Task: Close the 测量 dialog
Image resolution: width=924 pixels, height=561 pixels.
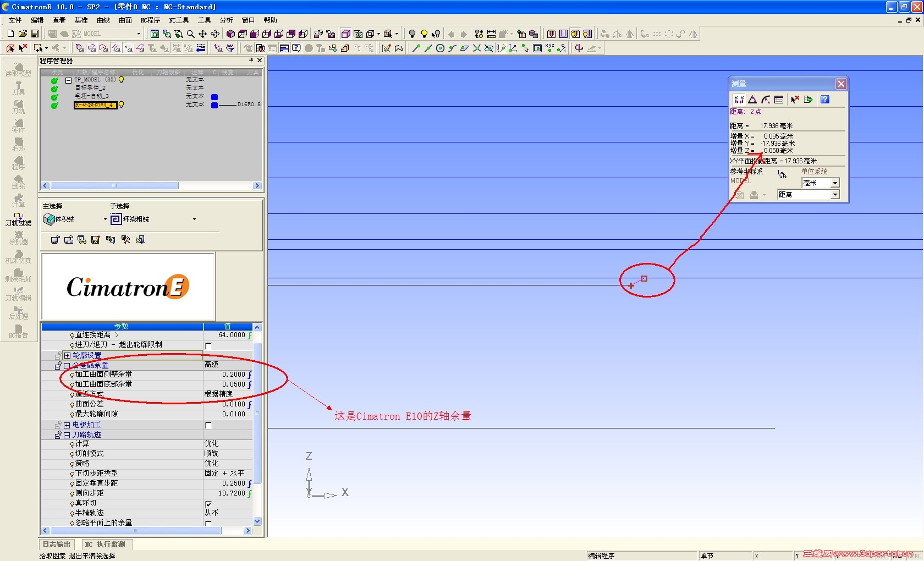Action: pyautogui.click(x=841, y=84)
